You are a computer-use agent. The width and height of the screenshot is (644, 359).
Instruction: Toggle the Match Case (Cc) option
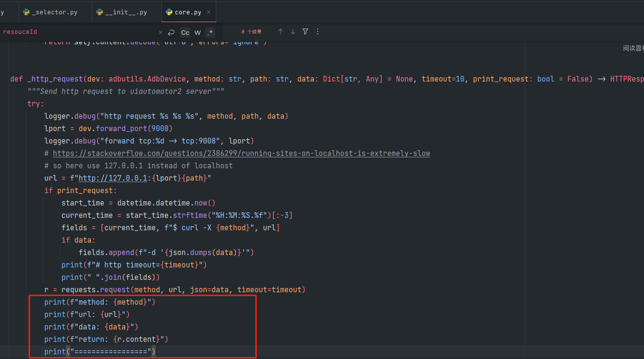coord(185,32)
